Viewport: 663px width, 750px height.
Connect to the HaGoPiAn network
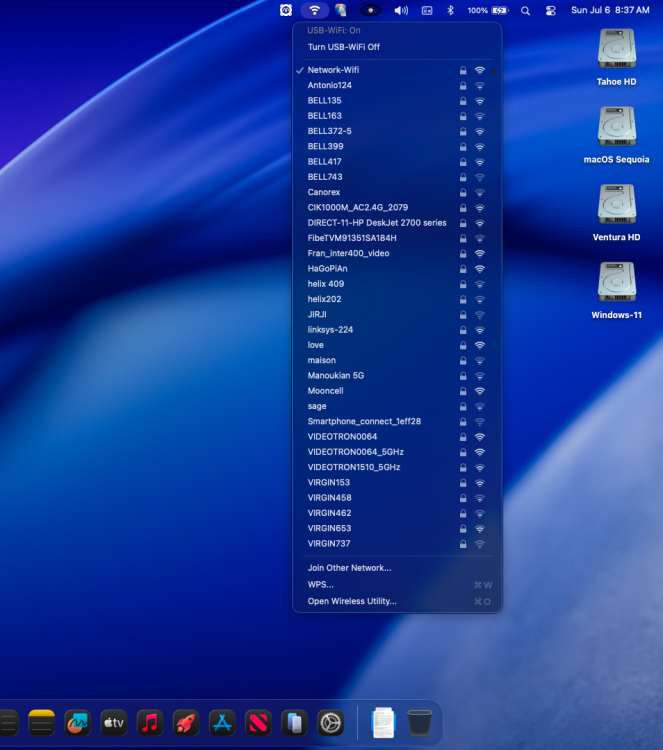(397, 269)
